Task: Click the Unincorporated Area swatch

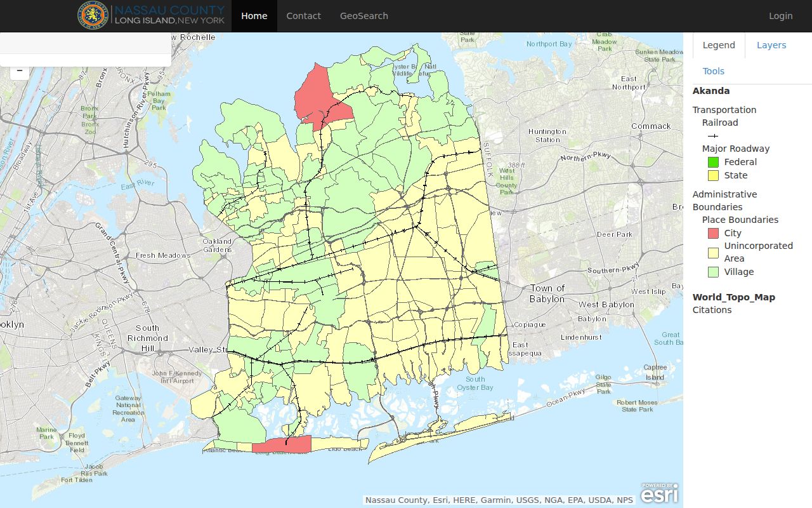Action: (713, 252)
